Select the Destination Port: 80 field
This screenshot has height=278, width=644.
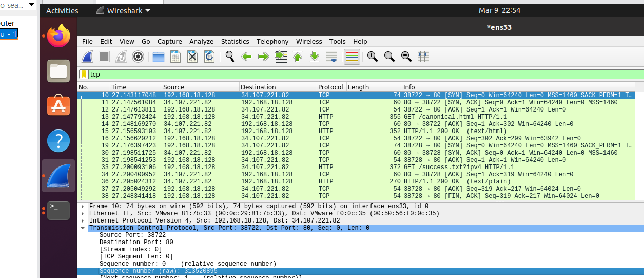click(136, 242)
